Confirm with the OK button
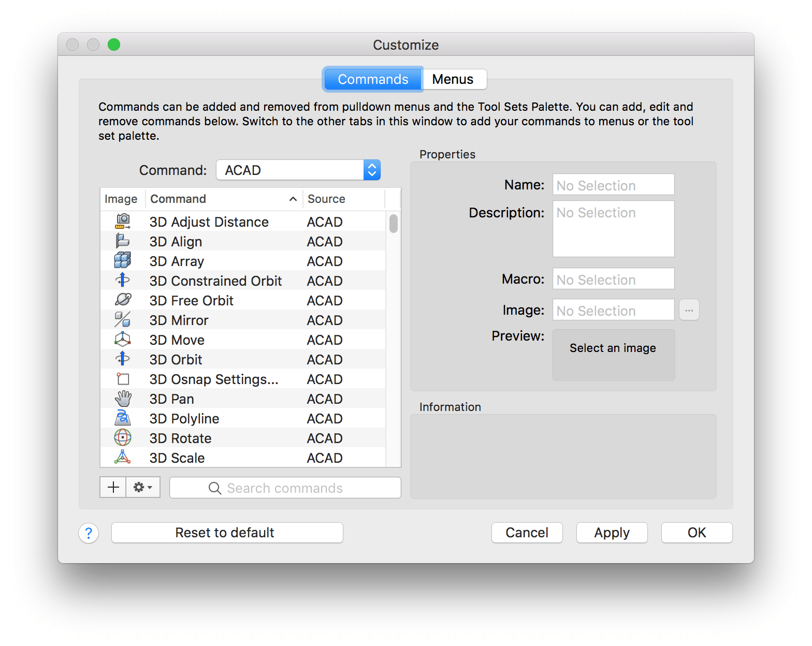Image resolution: width=812 pixels, height=646 pixels. coord(697,533)
